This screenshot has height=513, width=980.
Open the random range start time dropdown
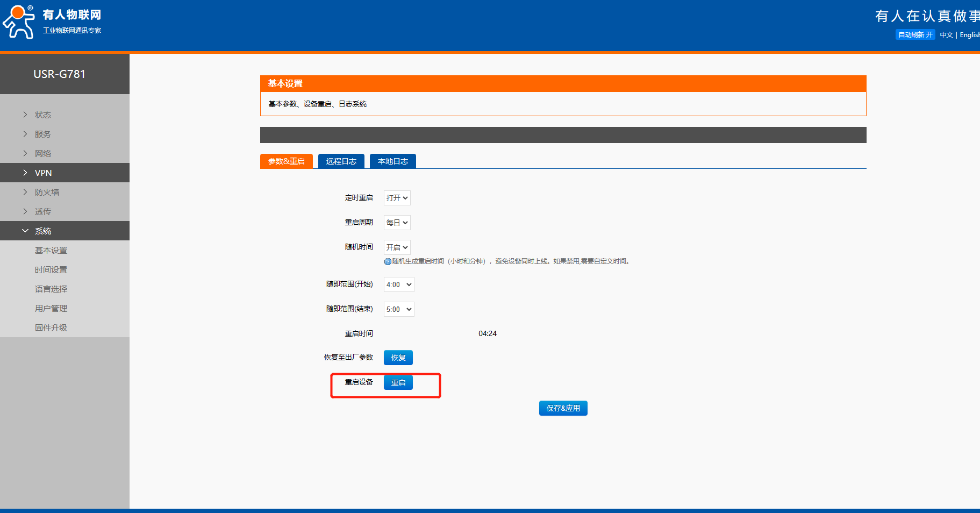point(398,284)
